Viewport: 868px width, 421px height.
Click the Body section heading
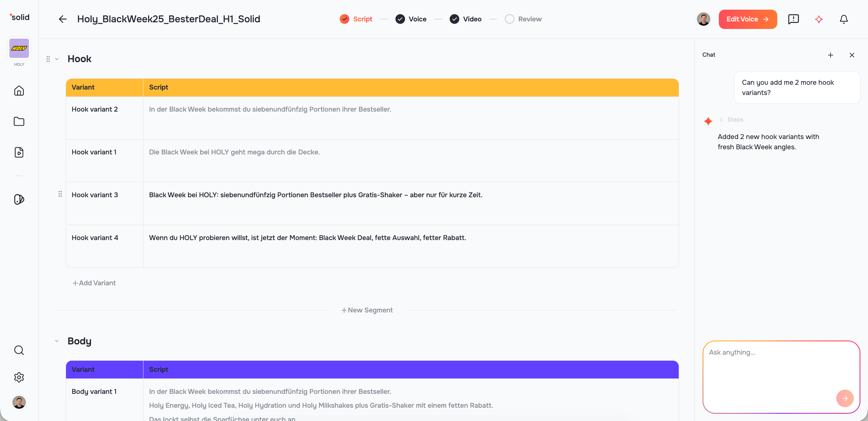pos(80,341)
